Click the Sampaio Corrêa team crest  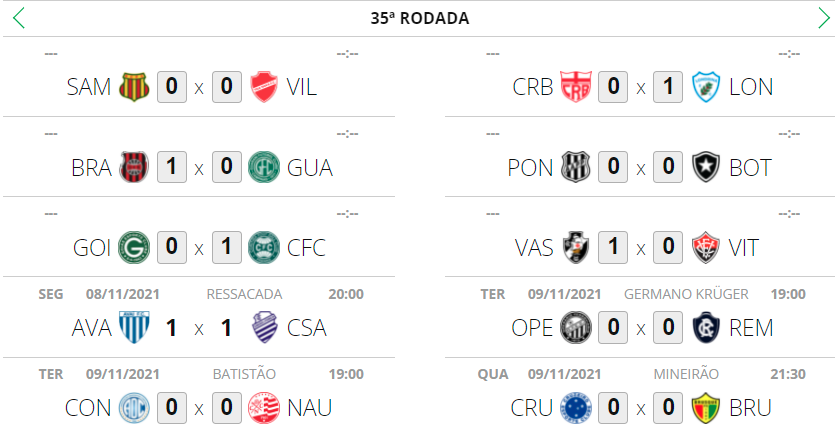(x=133, y=87)
